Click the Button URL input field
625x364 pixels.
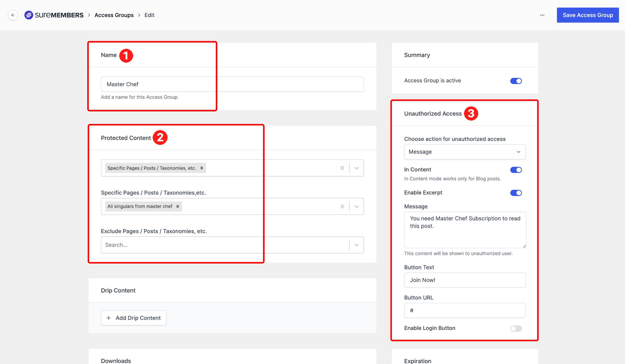point(464,310)
